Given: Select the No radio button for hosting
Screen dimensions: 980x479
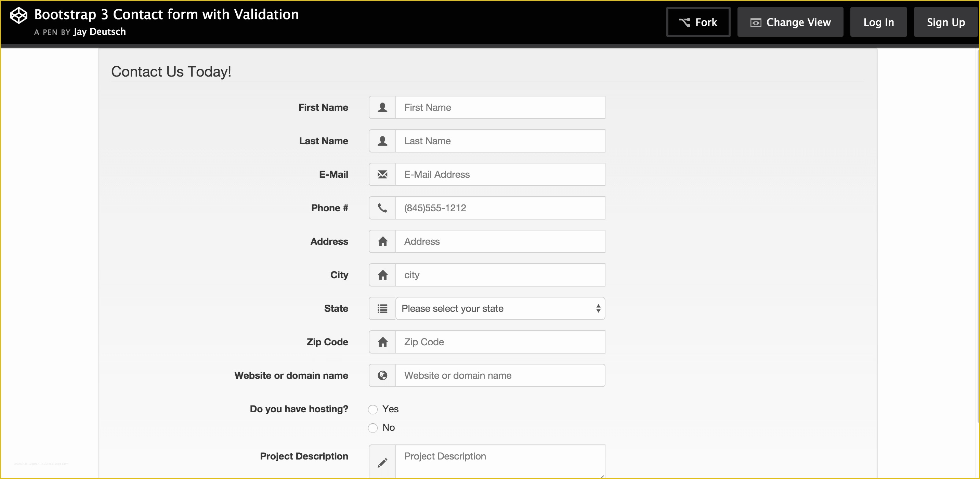Looking at the screenshot, I should click(373, 428).
